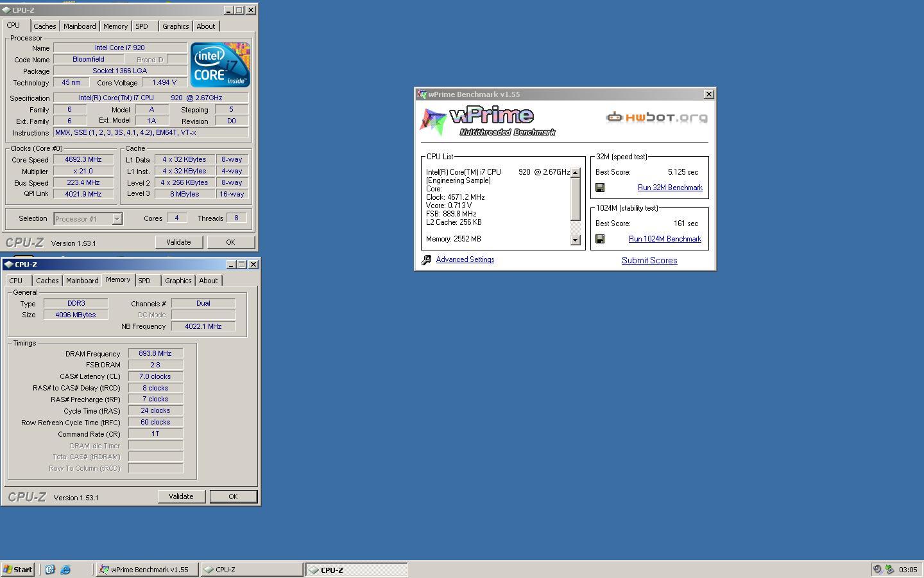924x578 pixels.
Task: Click the CPU List scrollbar down arrow
Action: click(576, 240)
